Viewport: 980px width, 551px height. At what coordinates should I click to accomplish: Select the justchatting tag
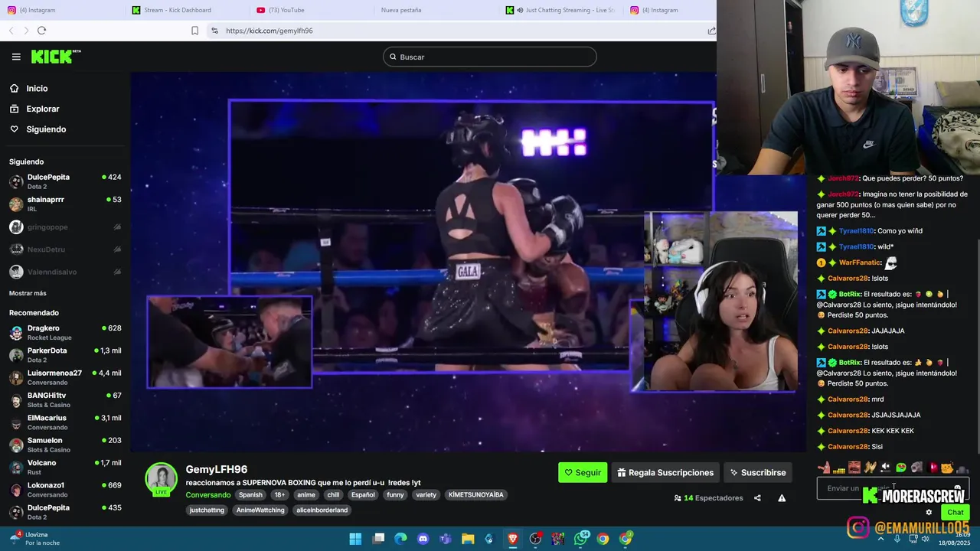coord(207,510)
